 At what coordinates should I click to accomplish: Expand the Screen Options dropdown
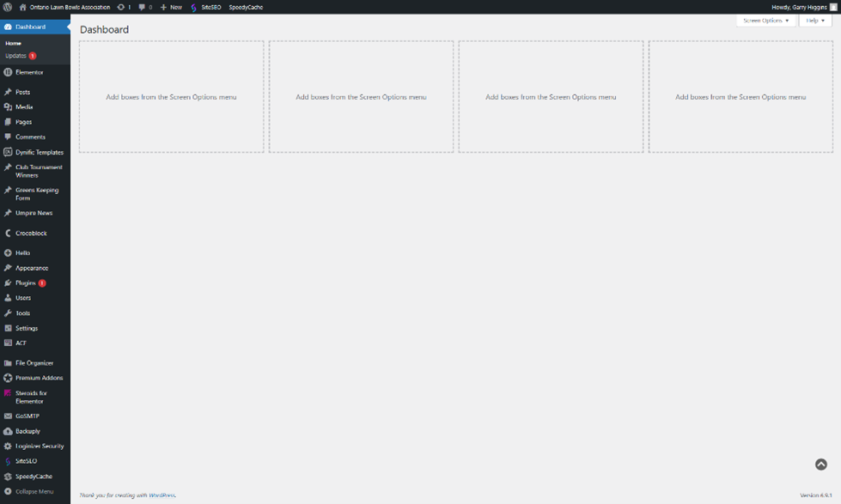(765, 21)
